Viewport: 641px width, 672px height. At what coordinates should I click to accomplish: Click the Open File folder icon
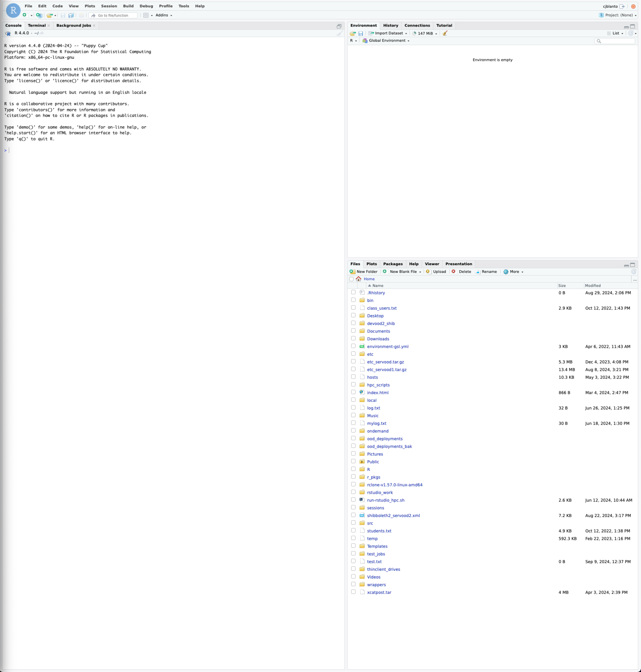[x=49, y=15]
